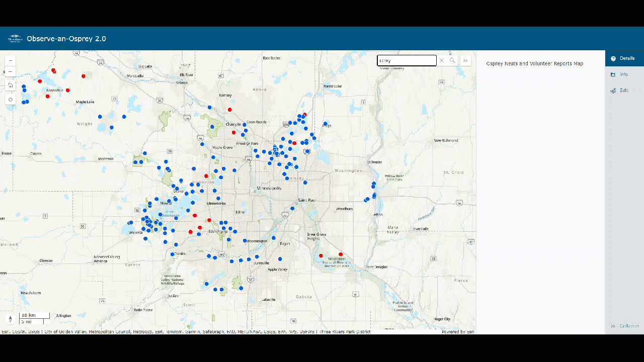Select the blue nest marker near Hugo
The image size is (644, 362).
(326, 124)
